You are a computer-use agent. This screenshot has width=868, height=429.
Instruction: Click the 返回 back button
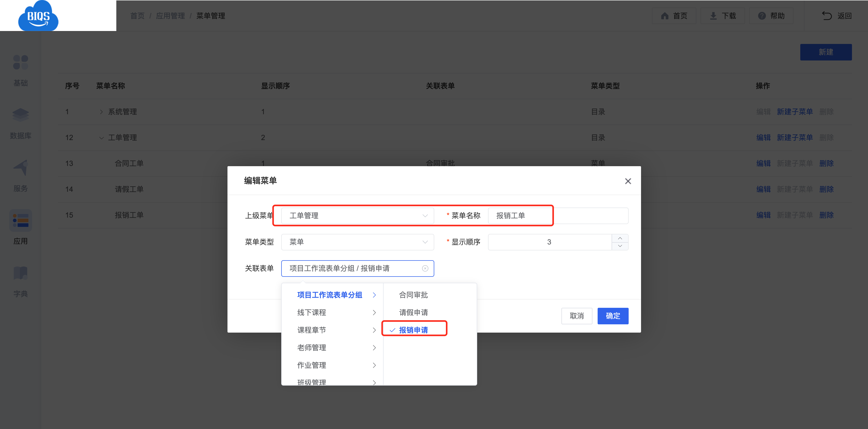pos(836,16)
